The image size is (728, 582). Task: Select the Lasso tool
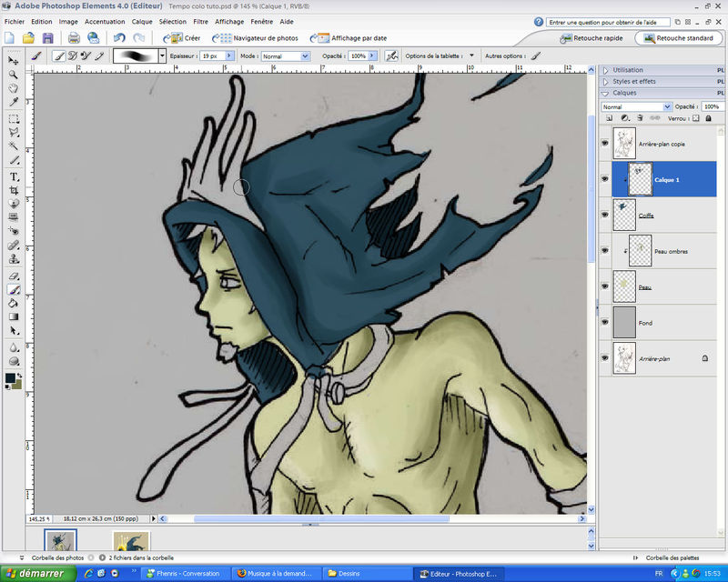pos(14,132)
